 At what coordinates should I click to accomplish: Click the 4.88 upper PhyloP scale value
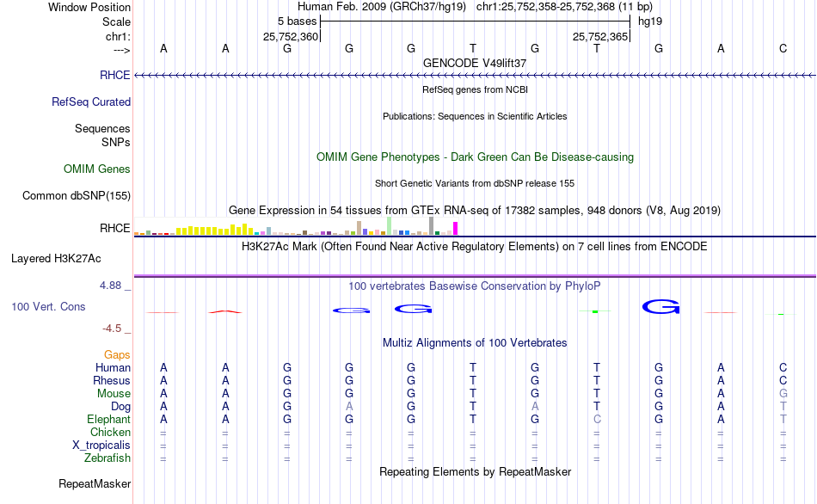[x=110, y=286]
